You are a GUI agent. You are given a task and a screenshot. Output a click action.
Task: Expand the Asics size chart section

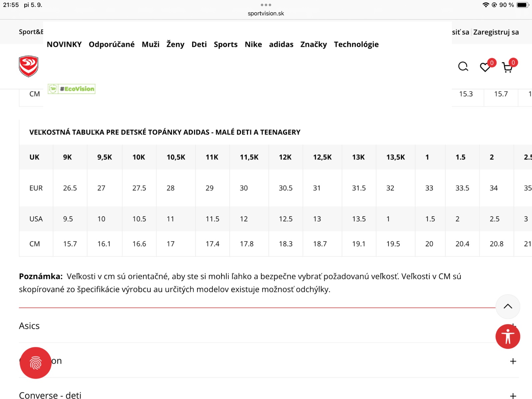[29, 326]
